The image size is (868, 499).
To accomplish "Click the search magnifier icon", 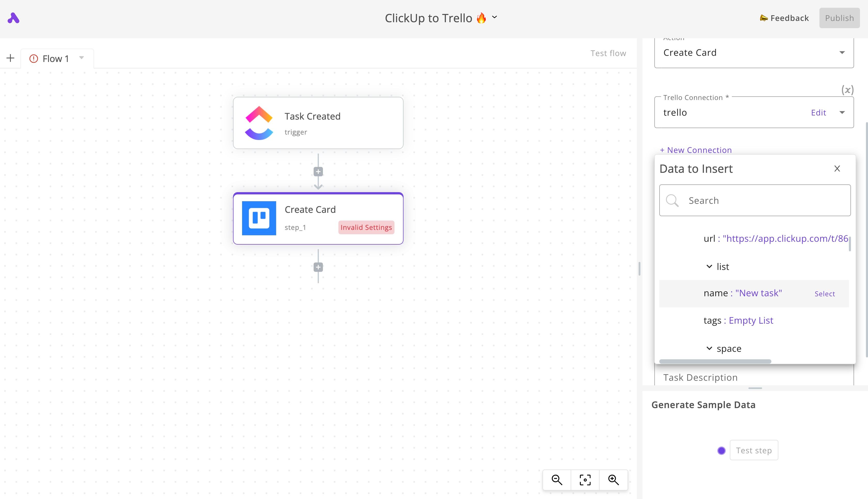I will [x=672, y=200].
